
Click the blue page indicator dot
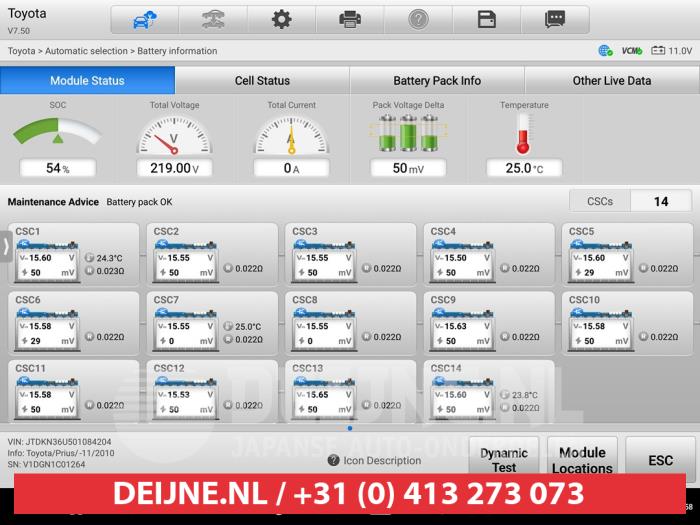click(350, 428)
